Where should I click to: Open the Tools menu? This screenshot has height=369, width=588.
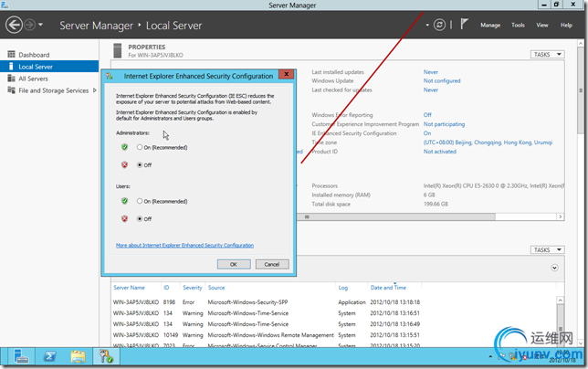tap(518, 26)
